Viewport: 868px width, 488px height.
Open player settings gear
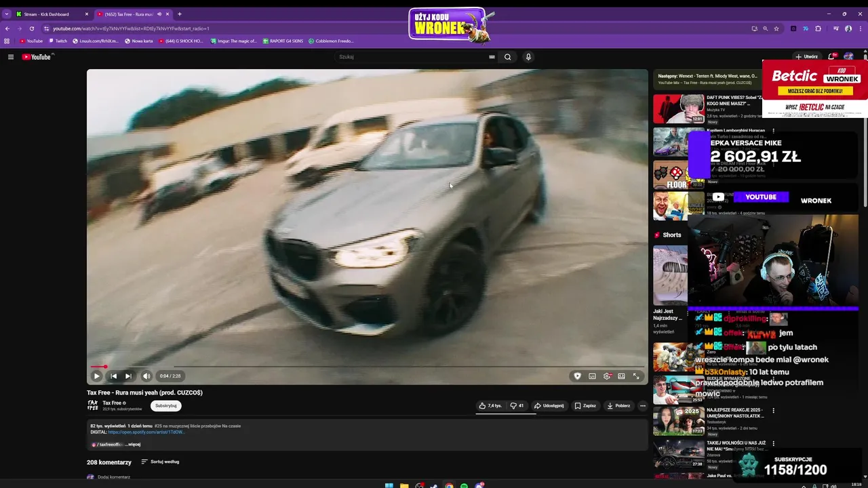pyautogui.click(x=608, y=376)
